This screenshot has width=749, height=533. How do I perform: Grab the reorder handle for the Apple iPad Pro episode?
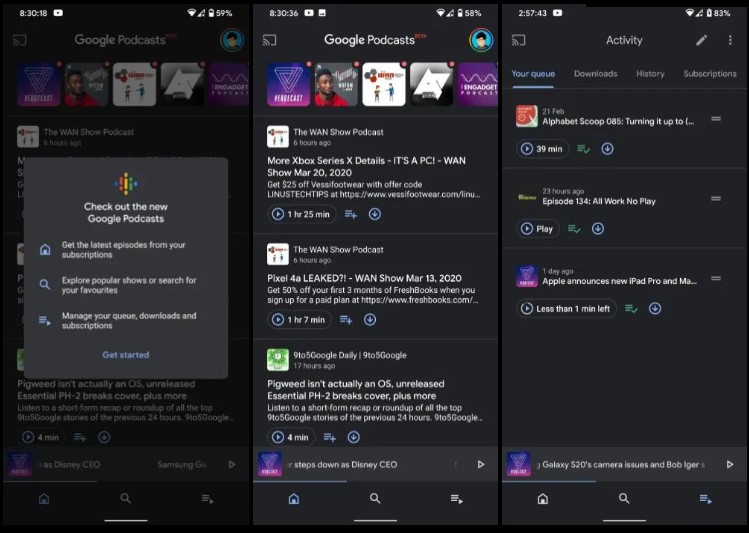(716, 278)
